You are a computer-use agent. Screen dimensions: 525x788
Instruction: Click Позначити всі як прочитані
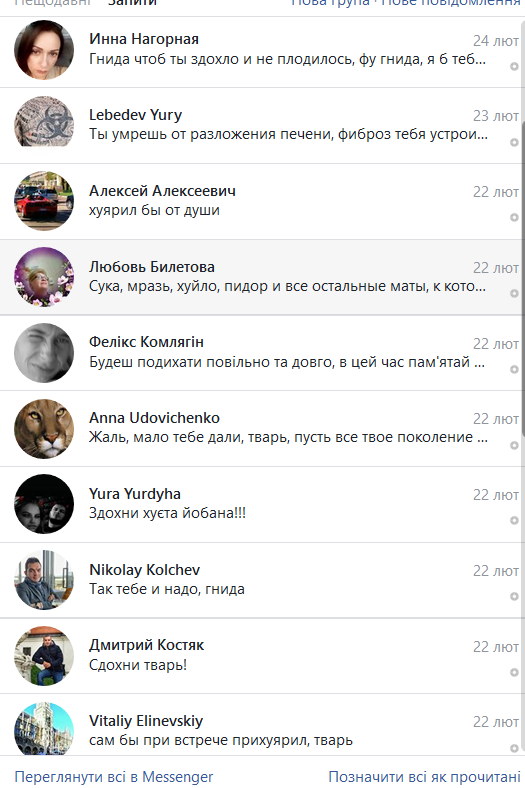(425, 776)
